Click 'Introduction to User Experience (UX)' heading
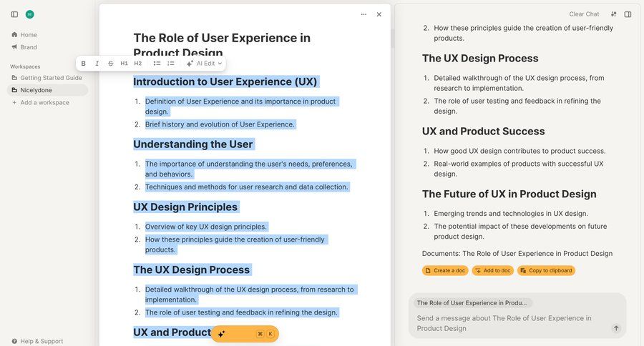Viewport: 644px width, 346px height. pos(225,81)
